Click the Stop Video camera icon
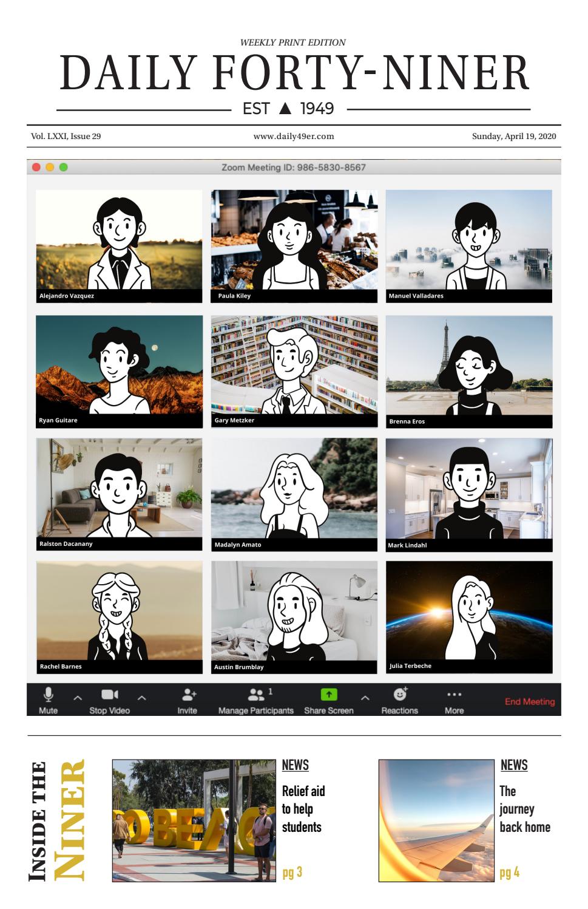 [x=109, y=695]
